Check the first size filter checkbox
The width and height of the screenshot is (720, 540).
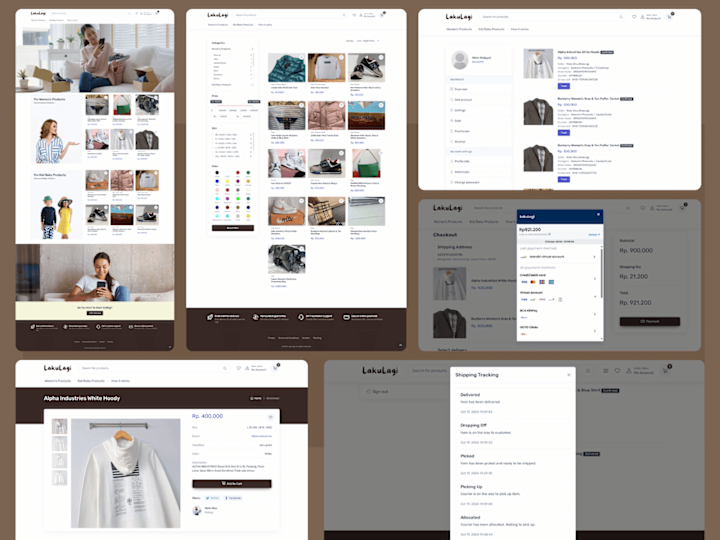click(x=213, y=135)
